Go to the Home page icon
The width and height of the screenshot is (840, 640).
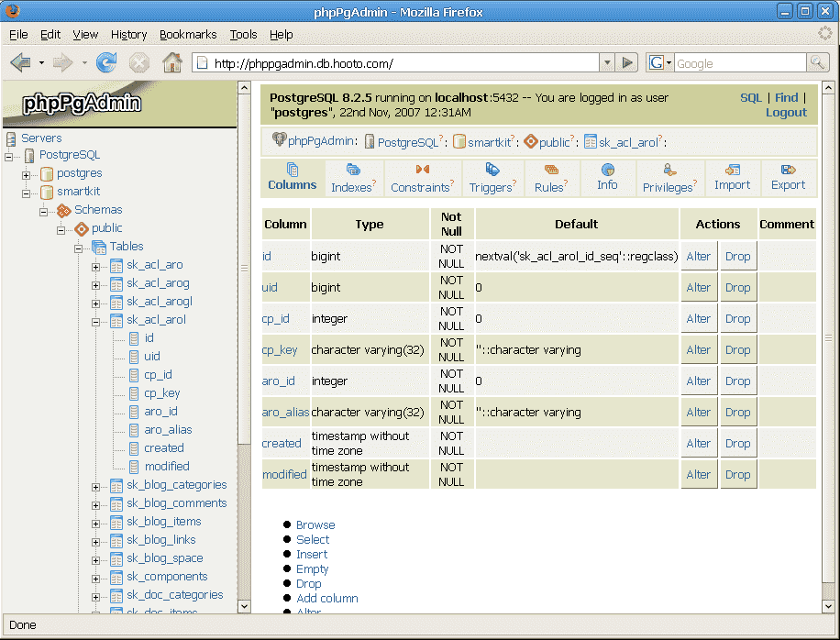pyautogui.click(x=172, y=62)
